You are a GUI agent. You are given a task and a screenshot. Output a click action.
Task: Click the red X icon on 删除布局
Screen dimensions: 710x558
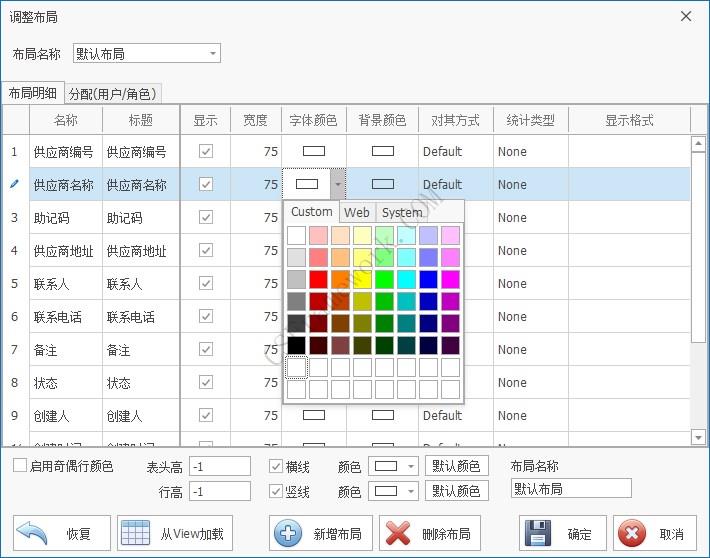coord(398,533)
